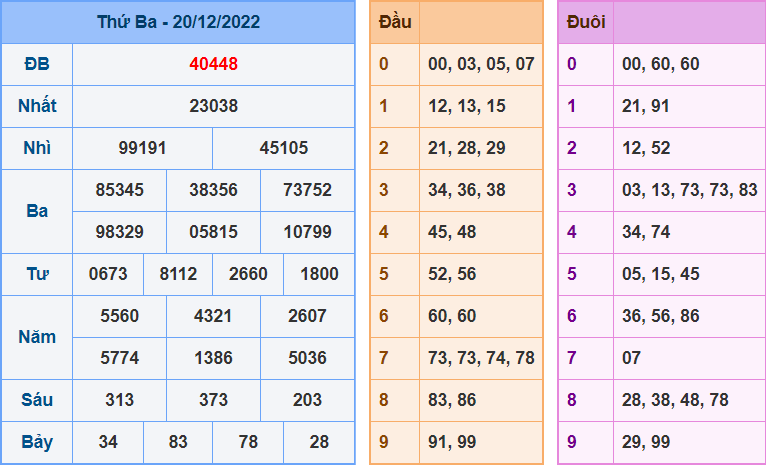The height and width of the screenshot is (465, 766).
Task: Click second prize number 45105
Action: (x=284, y=148)
